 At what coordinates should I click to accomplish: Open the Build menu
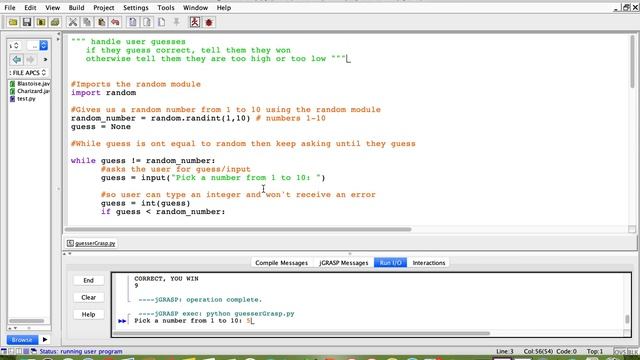76,8
